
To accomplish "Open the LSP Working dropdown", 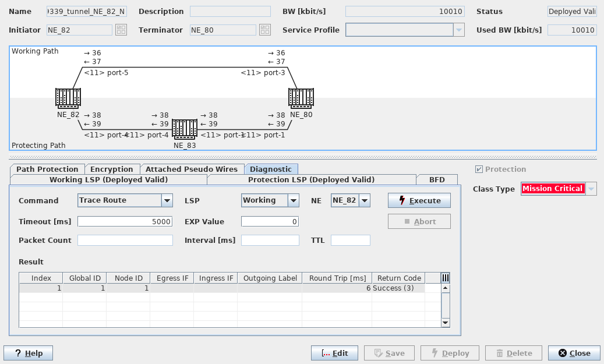I will [x=293, y=200].
